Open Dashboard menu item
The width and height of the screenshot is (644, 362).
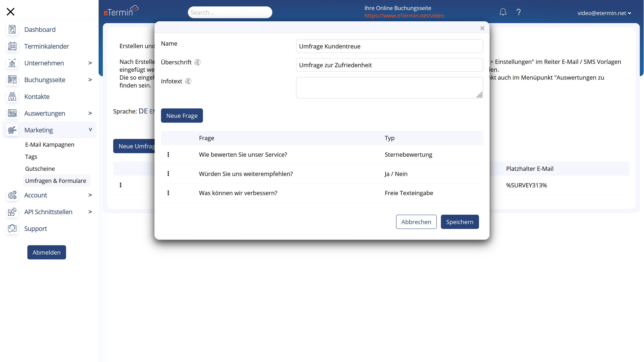[40, 29]
